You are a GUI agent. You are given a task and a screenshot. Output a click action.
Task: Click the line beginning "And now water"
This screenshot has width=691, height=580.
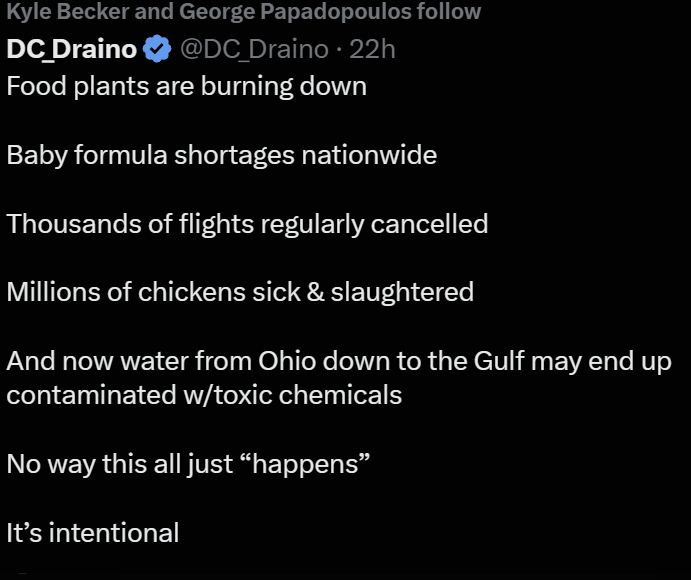pyautogui.click(x=338, y=360)
